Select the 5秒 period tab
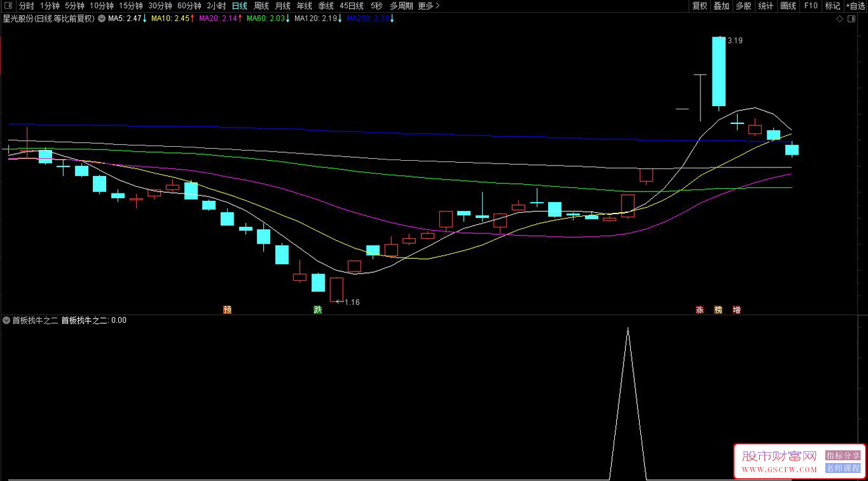This screenshot has width=868, height=481. [x=377, y=6]
